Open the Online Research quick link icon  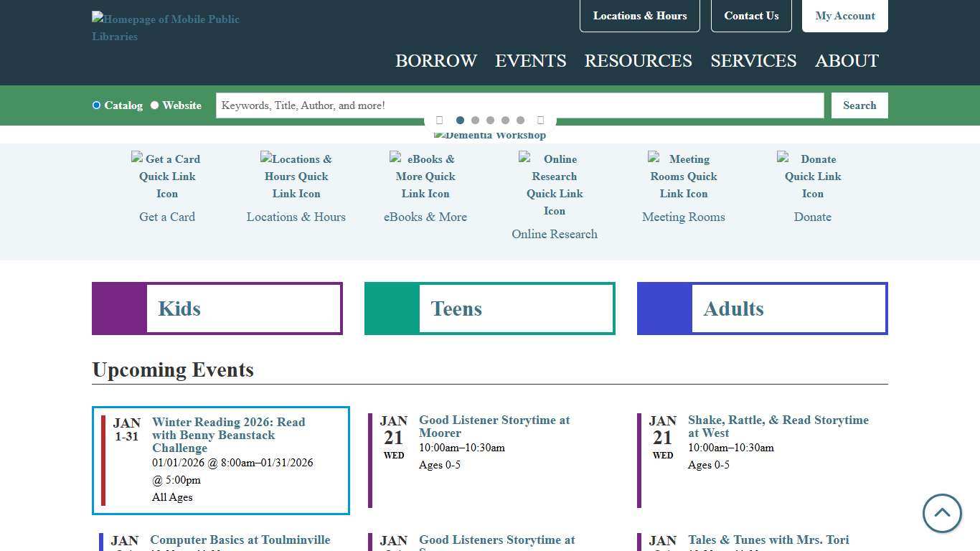tap(554, 184)
